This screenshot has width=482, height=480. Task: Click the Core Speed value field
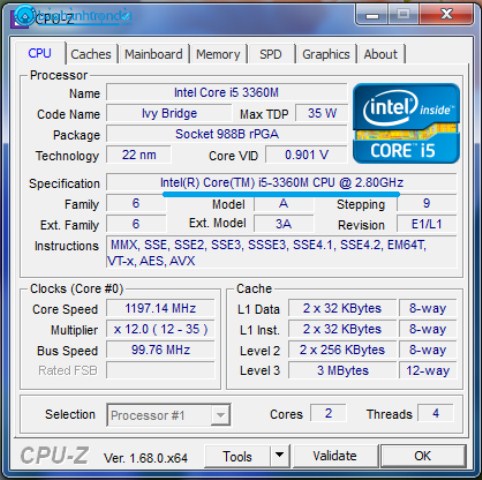click(160, 308)
